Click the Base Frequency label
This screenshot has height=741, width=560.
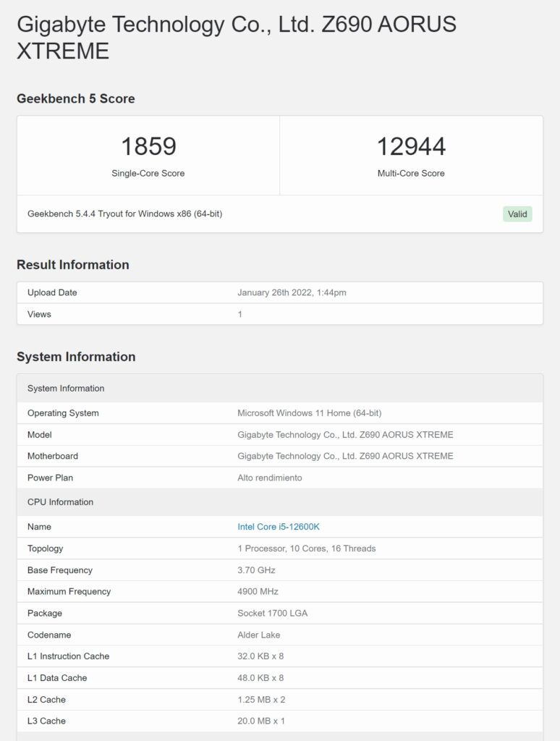pos(60,570)
